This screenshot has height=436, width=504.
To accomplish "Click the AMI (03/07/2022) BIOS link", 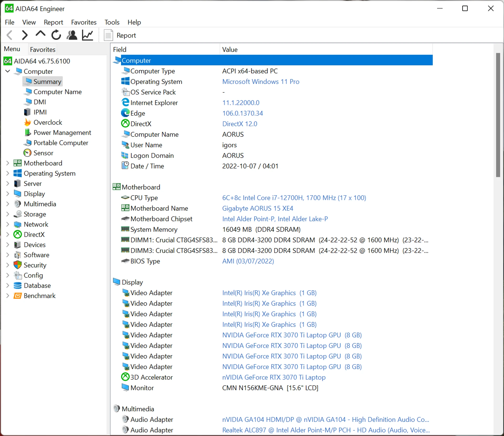I will pos(248,261).
